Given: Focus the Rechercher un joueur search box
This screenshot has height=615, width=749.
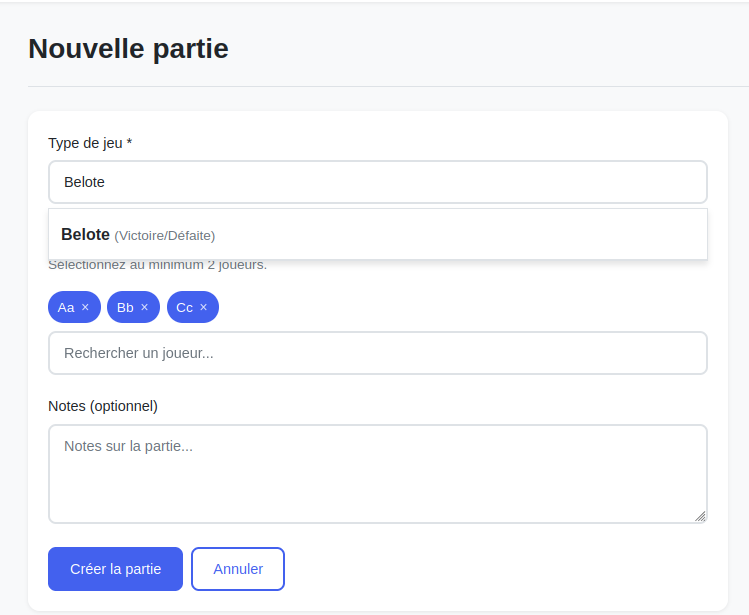Looking at the screenshot, I should (x=377, y=353).
